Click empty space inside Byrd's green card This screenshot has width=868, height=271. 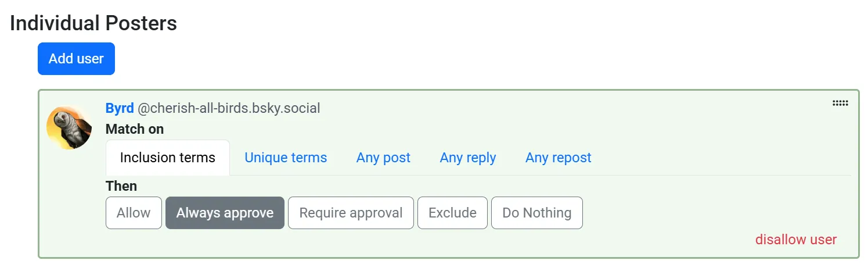tap(697, 209)
